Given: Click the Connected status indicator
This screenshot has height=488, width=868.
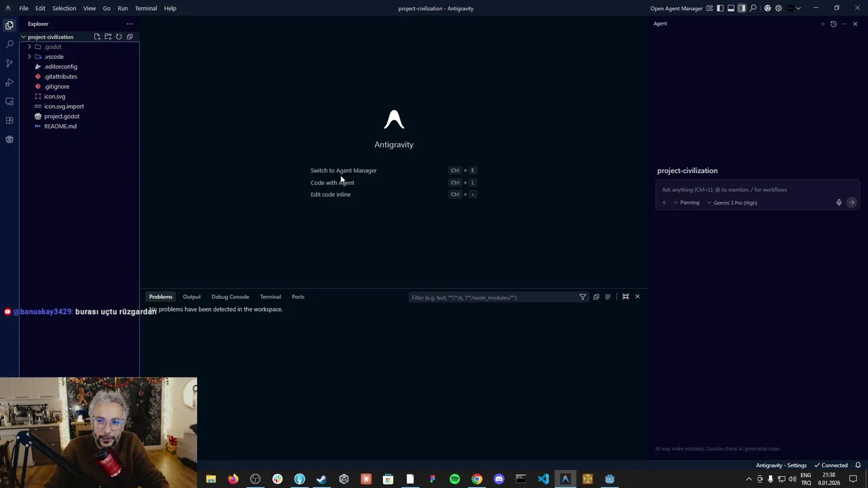Looking at the screenshot, I should point(831,466).
